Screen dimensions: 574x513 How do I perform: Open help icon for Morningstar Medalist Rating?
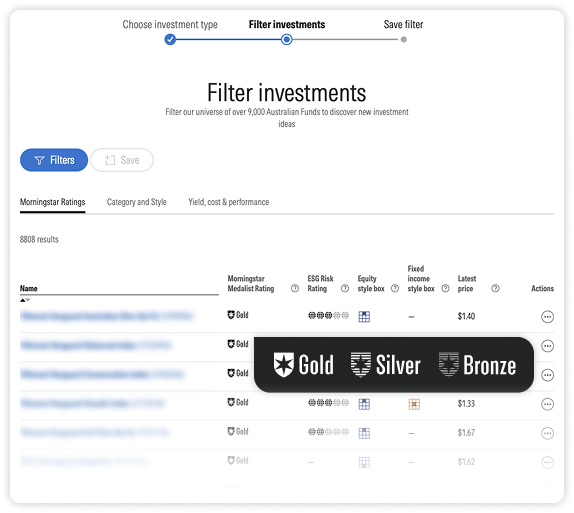click(x=295, y=289)
